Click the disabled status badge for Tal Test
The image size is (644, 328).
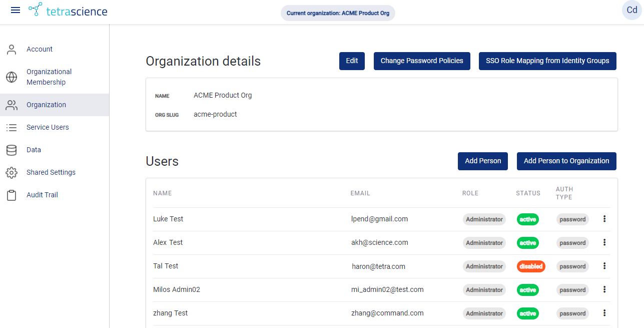(x=531, y=266)
